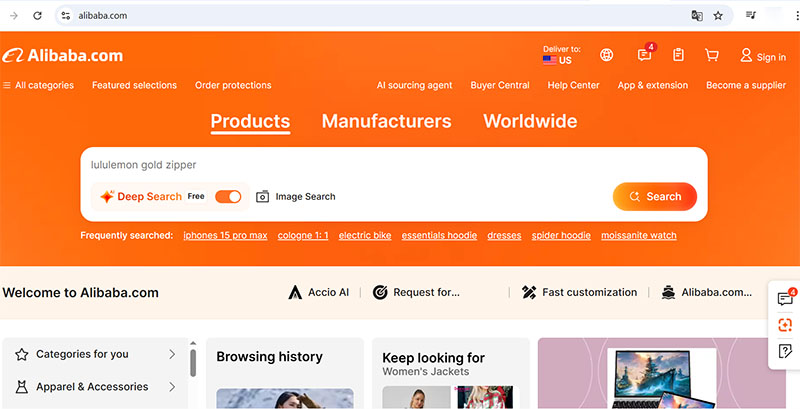Open the media control icon in browser toolbar
Viewport: 800px width, 409px height.
tap(751, 15)
